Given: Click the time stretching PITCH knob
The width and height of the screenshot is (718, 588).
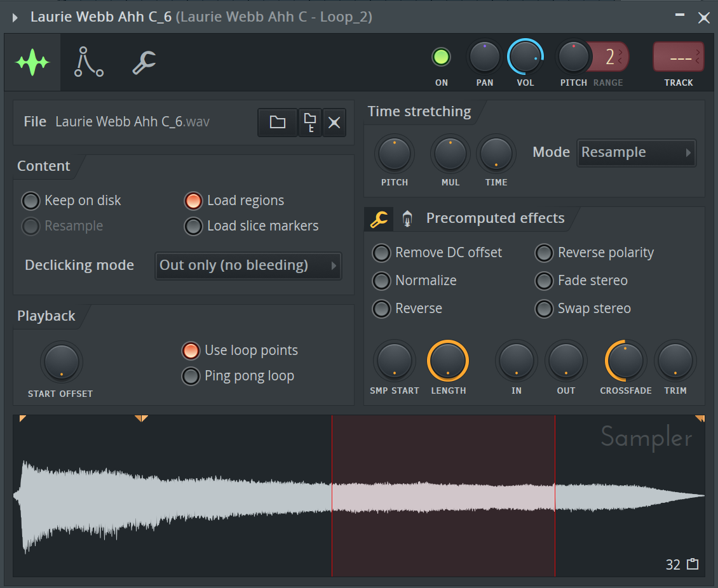Looking at the screenshot, I should coord(394,154).
